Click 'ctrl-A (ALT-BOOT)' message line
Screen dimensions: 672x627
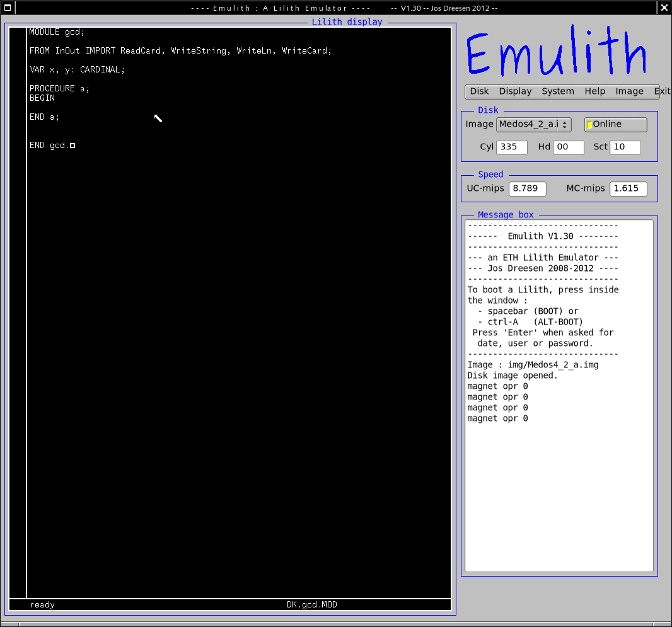tap(535, 322)
